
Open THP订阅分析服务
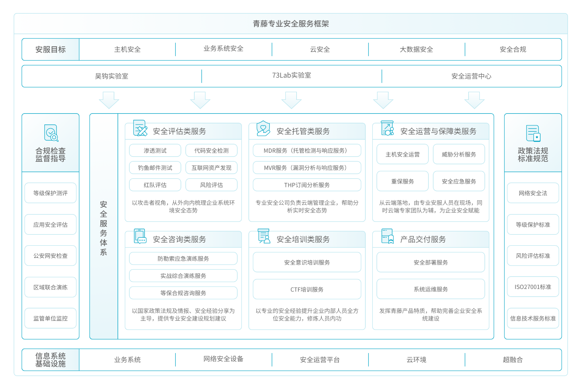pos(307,185)
